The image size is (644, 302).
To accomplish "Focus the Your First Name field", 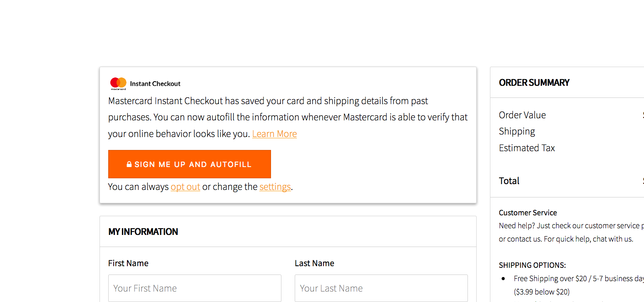I will click(195, 288).
